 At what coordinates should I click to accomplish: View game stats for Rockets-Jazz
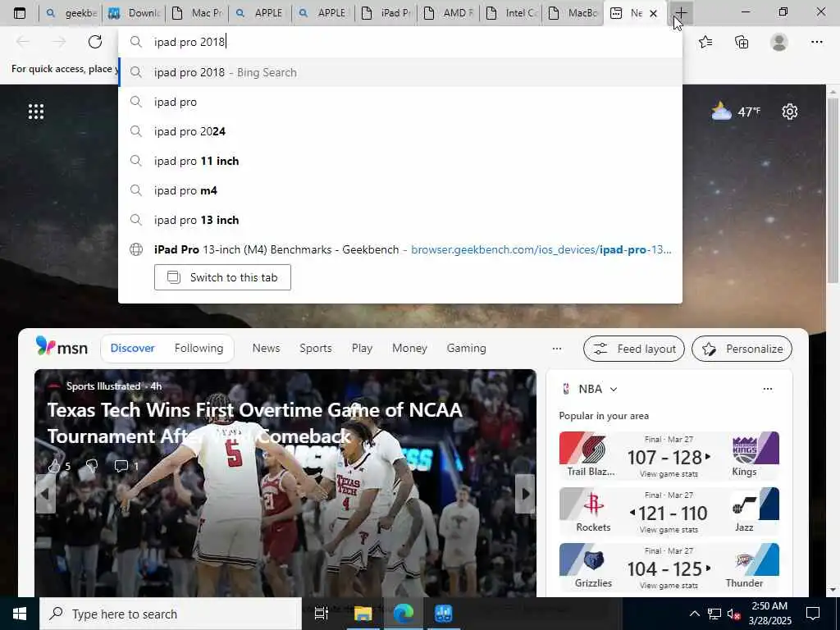(669, 529)
